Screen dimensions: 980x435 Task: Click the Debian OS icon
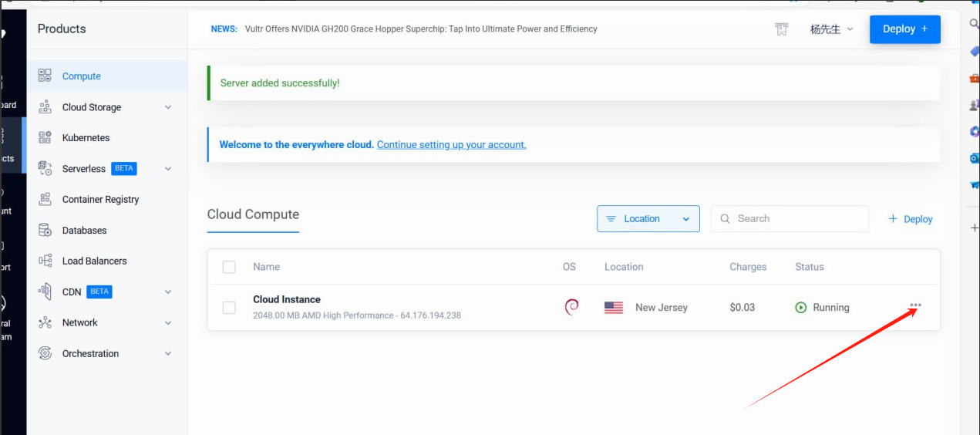571,307
